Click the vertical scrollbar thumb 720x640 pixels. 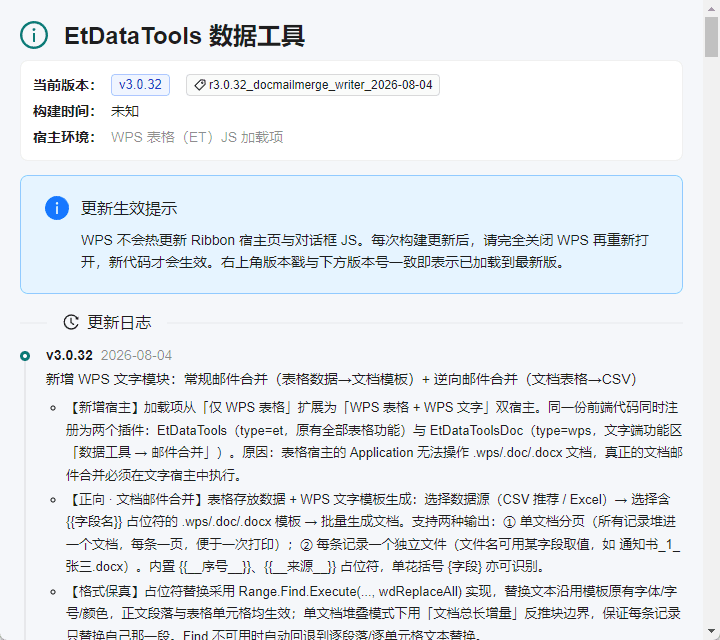(x=711, y=37)
